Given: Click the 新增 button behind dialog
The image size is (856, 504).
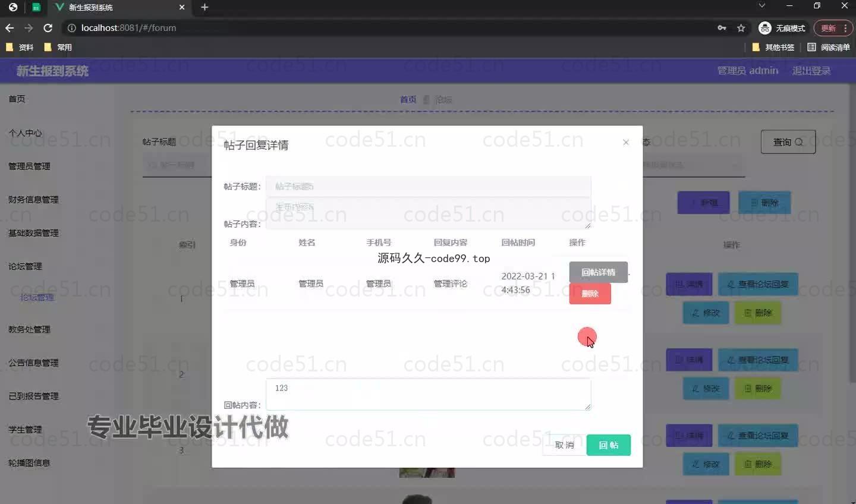Looking at the screenshot, I should click(703, 203).
